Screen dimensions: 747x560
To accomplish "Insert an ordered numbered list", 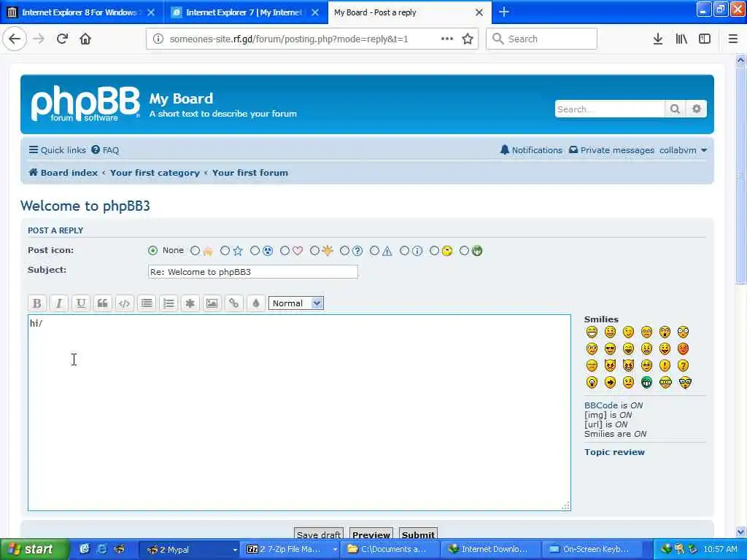I will click(169, 303).
